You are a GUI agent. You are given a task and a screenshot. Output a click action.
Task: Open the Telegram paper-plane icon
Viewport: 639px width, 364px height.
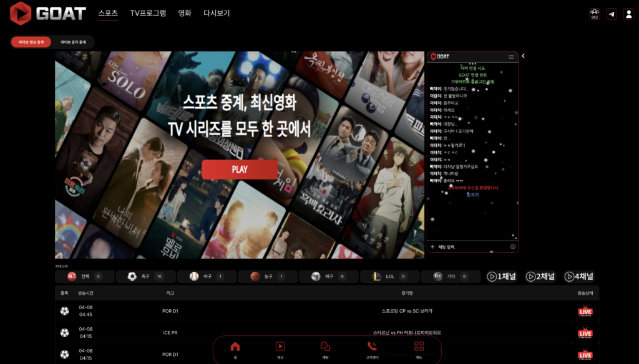pos(612,14)
